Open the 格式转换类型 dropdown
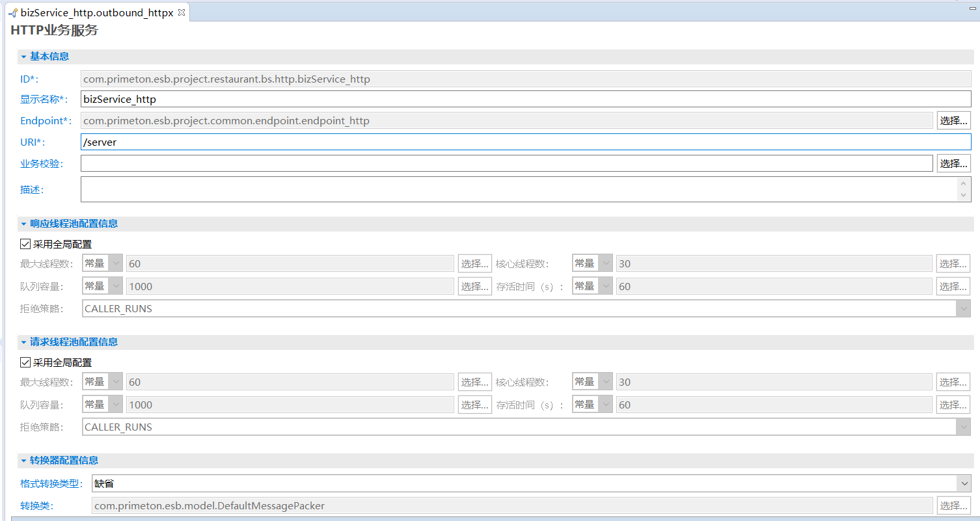This screenshot has width=980, height=521. (963, 483)
